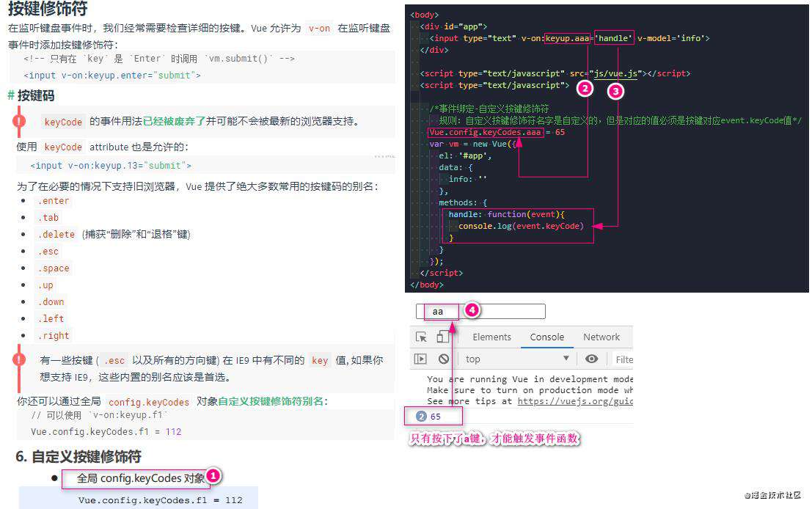This screenshot has width=812, height=509.
Task: Follow the green 自定义按键修饰符别名 link
Action: [x=271, y=401]
